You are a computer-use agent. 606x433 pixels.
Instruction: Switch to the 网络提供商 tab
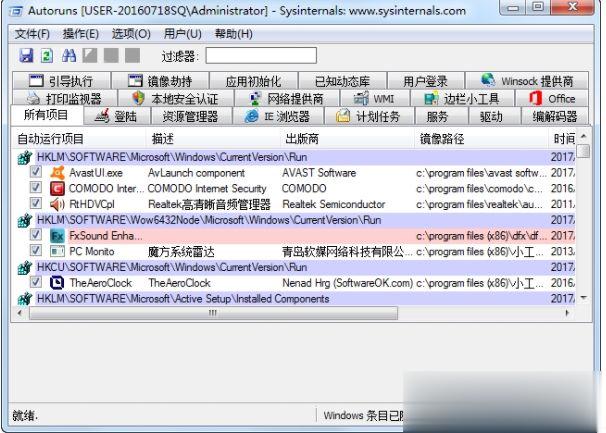pyautogui.click(x=287, y=99)
